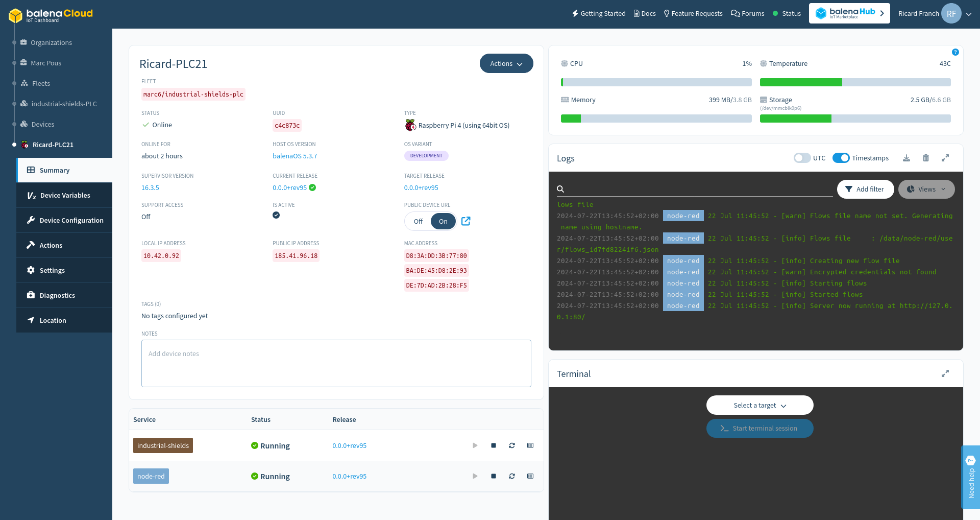Screen dimensions: 980x520
Task: Start the industrial-shields service
Action: [x=475, y=445]
